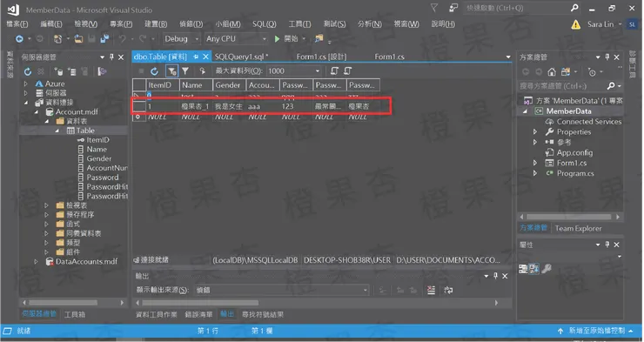
Task: Click the Open File folder icon
Action: click(78, 38)
